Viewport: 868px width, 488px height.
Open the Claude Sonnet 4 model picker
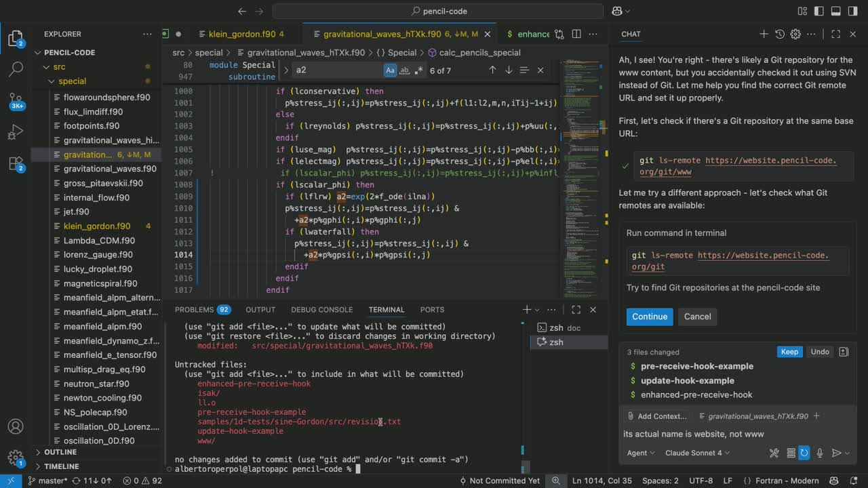[698, 453]
